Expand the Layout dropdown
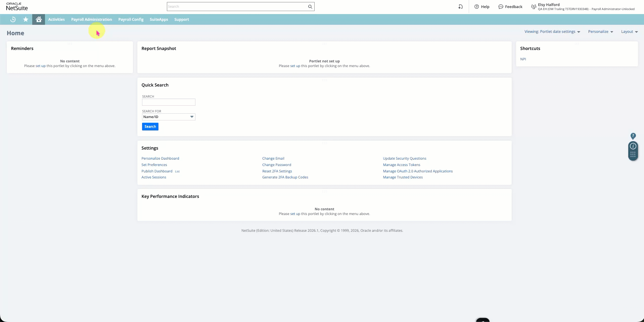This screenshot has width=644, height=322. 630,32
